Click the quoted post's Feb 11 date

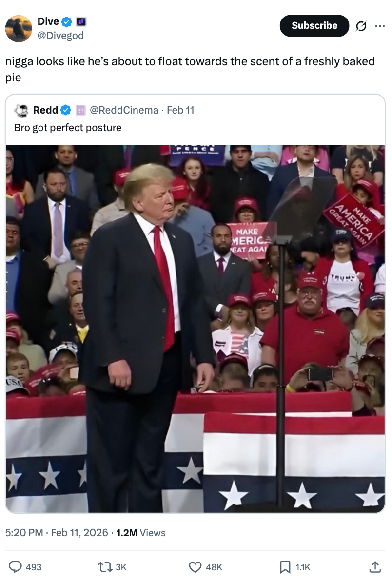pos(180,110)
